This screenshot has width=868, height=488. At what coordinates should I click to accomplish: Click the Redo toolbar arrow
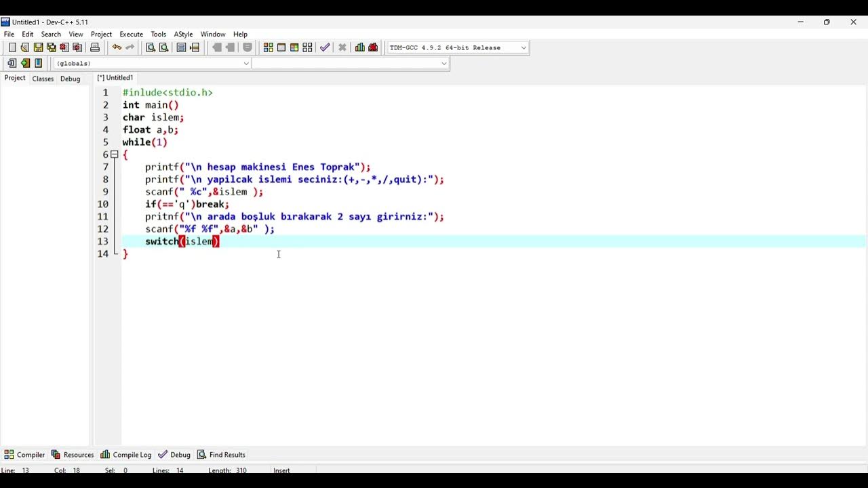130,47
